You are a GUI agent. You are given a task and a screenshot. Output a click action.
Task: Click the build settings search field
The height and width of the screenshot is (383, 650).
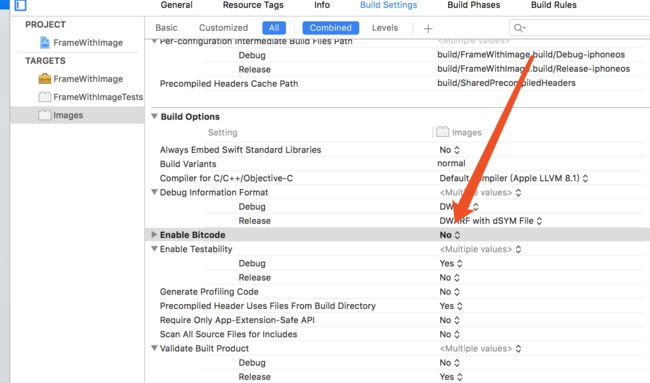pyautogui.click(x=580, y=28)
